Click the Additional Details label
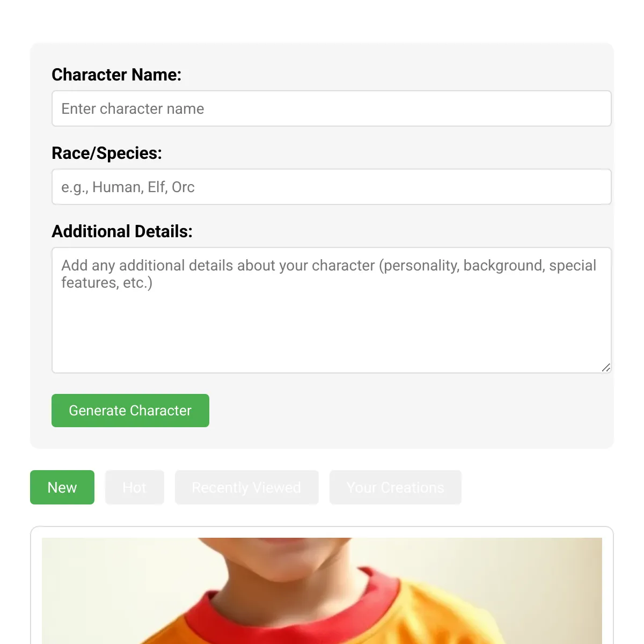Viewport: 644px width, 644px height. click(x=122, y=231)
